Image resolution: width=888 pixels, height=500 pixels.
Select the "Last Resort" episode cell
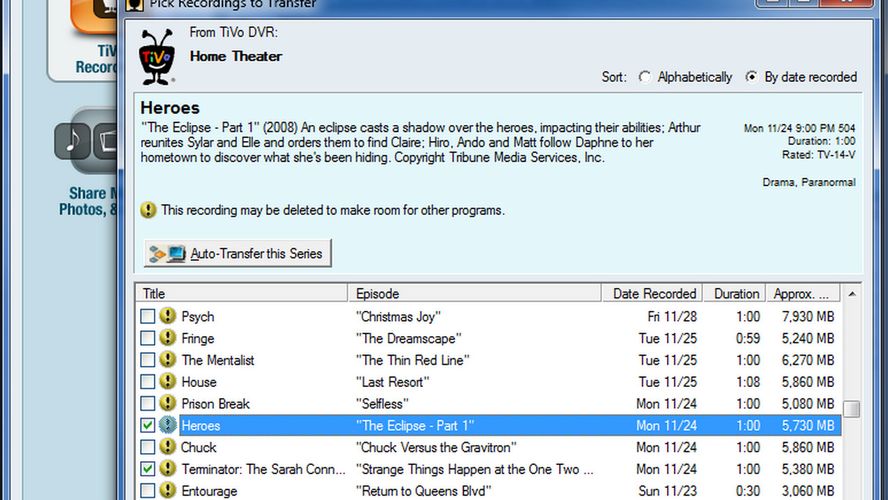coord(392,382)
